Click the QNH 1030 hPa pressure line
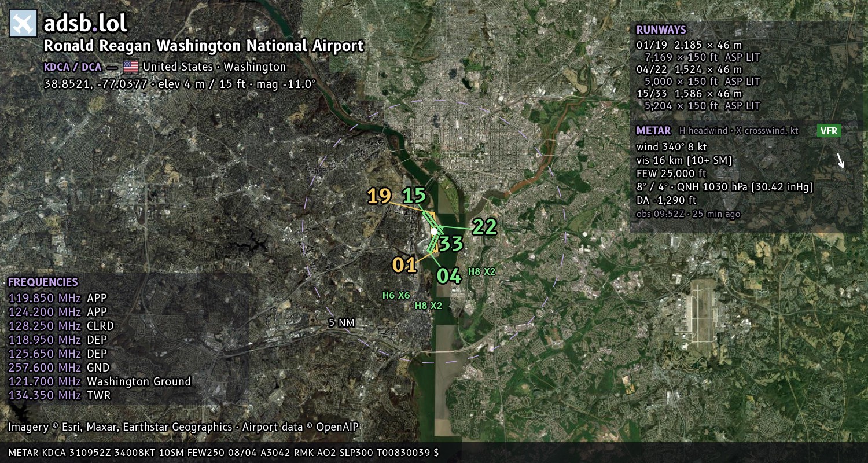Viewport: 868px width, 463px height. click(x=725, y=186)
